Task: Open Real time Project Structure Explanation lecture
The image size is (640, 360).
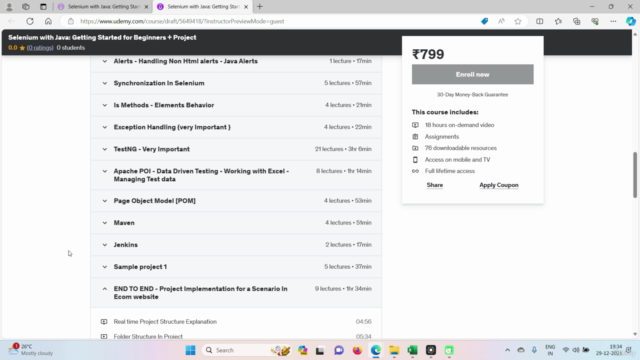Action: point(165,322)
